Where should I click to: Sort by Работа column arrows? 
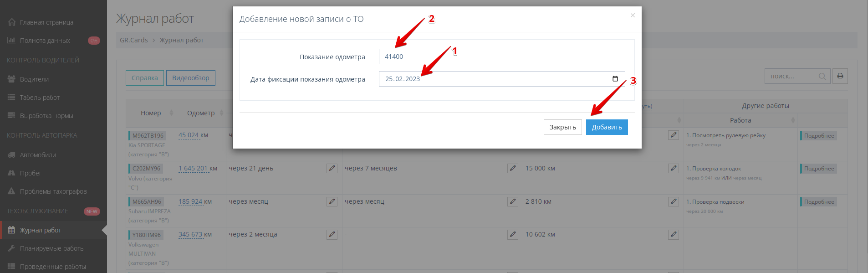tap(793, 120)
